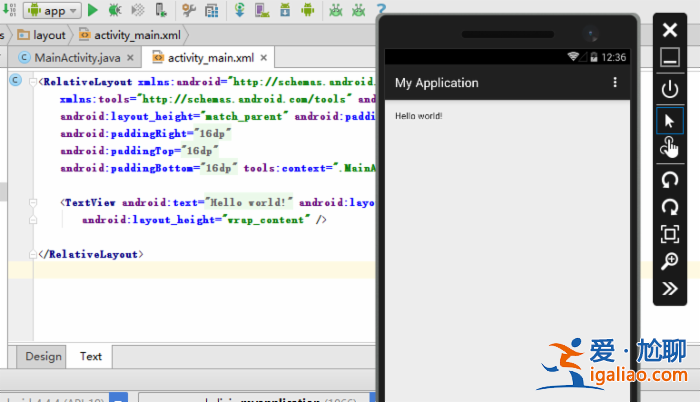The image size is (700, 402).
Task: Run the app with green play button
Action: pos(93,10)
